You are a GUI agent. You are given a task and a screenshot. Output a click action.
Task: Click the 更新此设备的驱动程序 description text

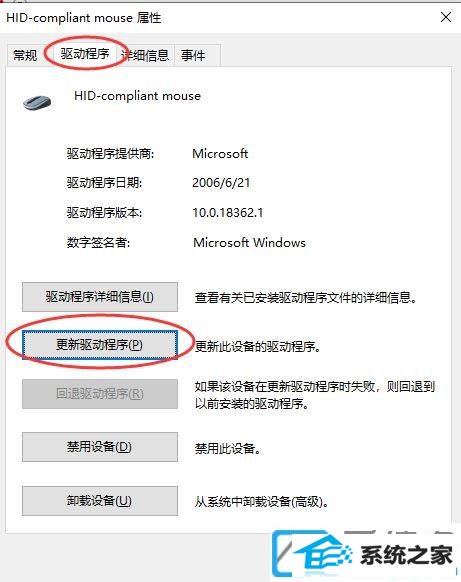point(258,346)
